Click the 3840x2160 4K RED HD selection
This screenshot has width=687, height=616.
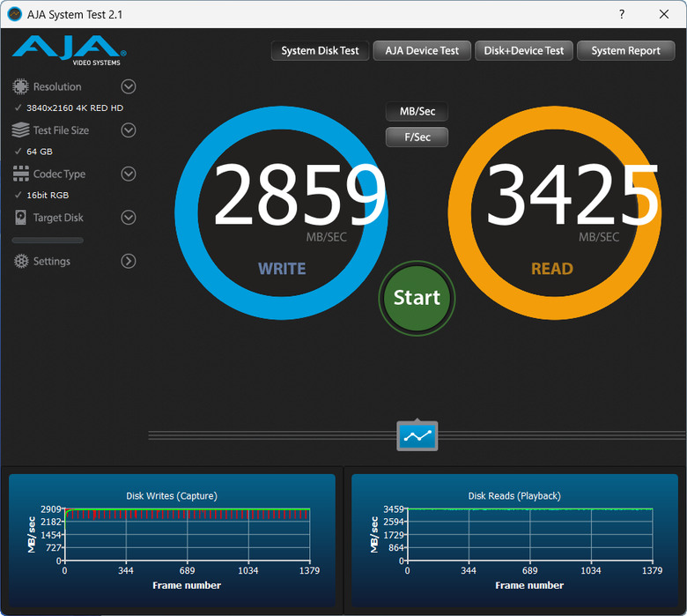[75, 108]
